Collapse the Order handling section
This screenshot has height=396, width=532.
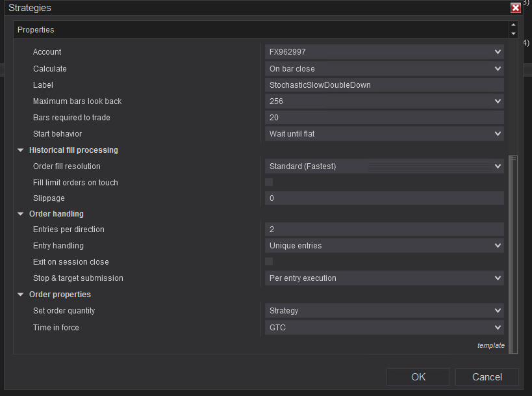pyautogui.click(x=21, y=214)
